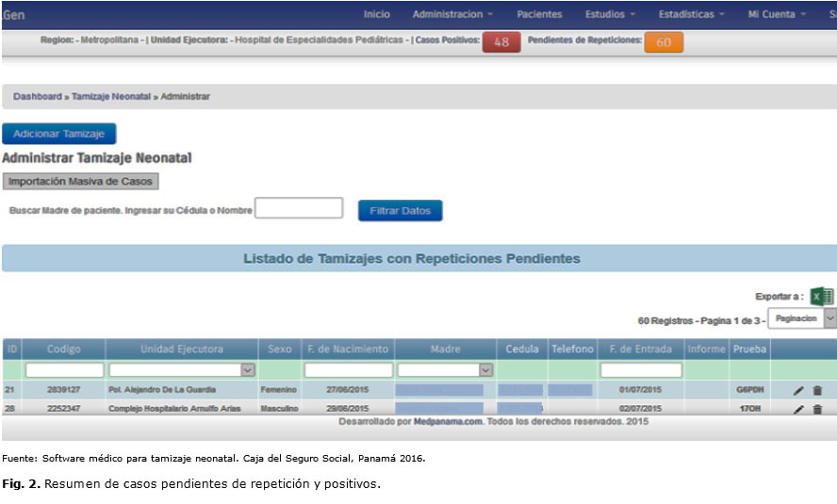Click the orange Pendientes de Repeticiones badge 60
Screen dimensions: 837x504
[x=664, y=42]
